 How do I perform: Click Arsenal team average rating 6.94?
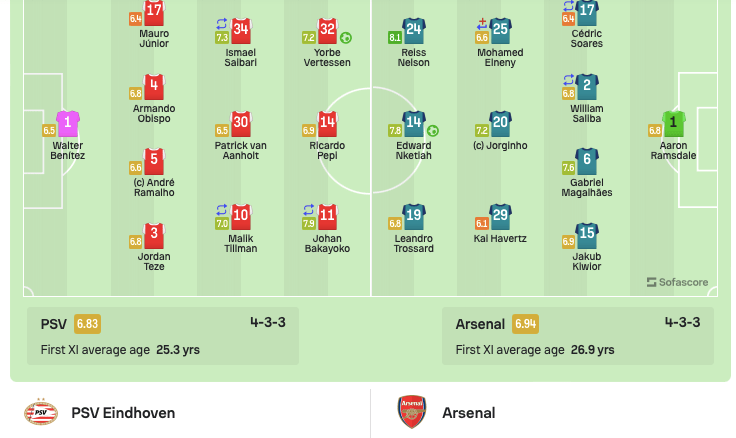pos(525,324)
